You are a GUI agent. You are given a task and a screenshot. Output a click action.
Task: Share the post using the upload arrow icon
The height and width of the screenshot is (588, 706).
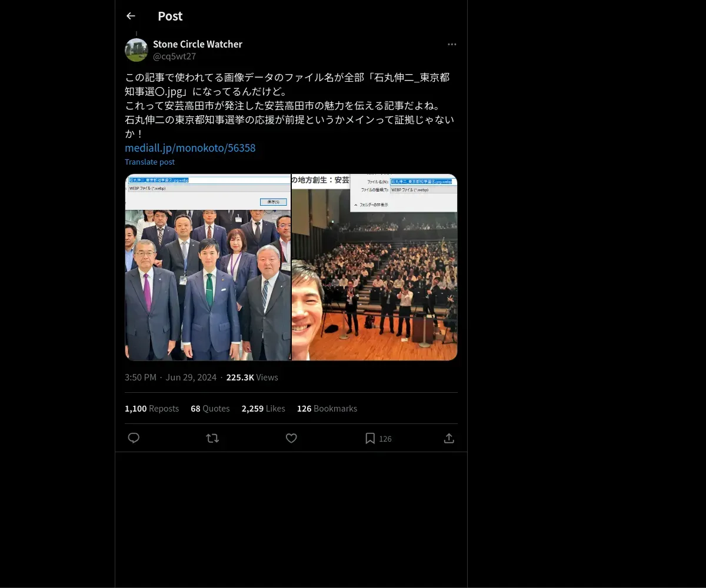(449, 438)
